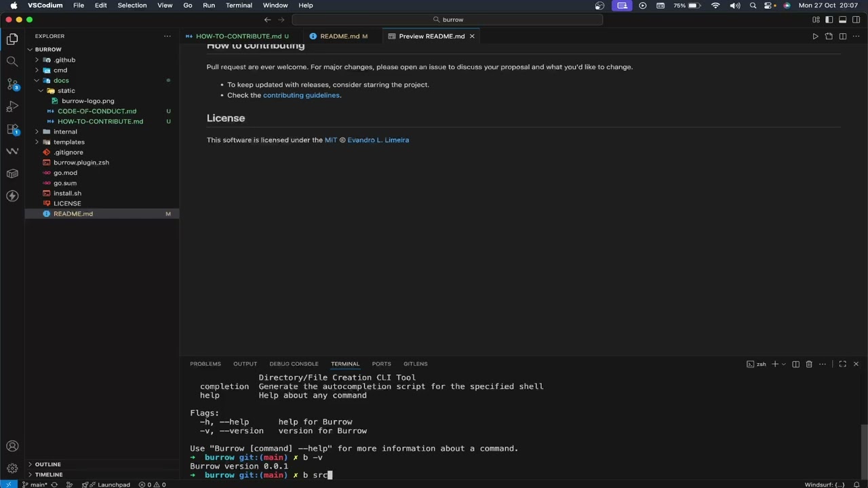Image resolution: width=868 pixels, height=488 pixels.
Task: Split the terminal panel
Action: 796,364
